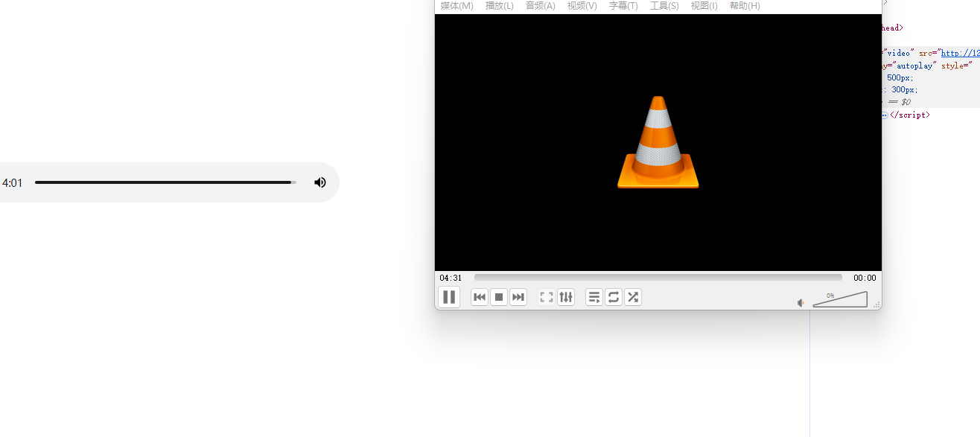
Task: Skip to next track in VLC
Action: [x=518, y=297]
